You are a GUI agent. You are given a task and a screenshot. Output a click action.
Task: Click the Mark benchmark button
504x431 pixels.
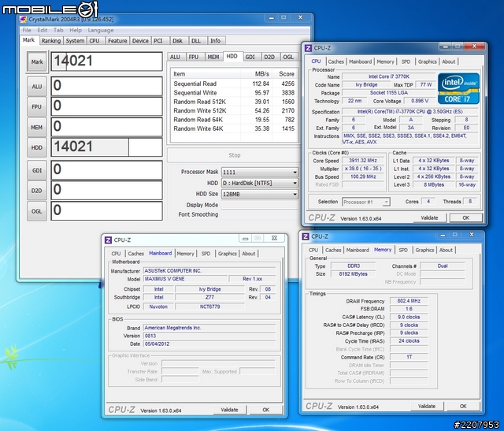(37, 61)
